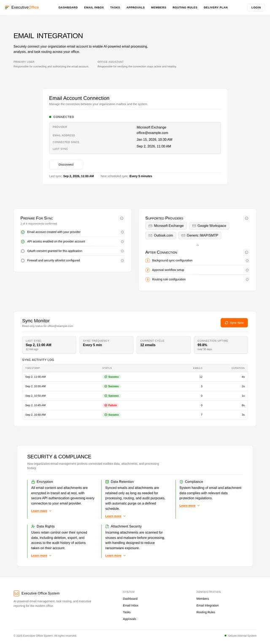Toggle 'Email account created with your provider' check

pyautogui.click(x=23, y=232)
